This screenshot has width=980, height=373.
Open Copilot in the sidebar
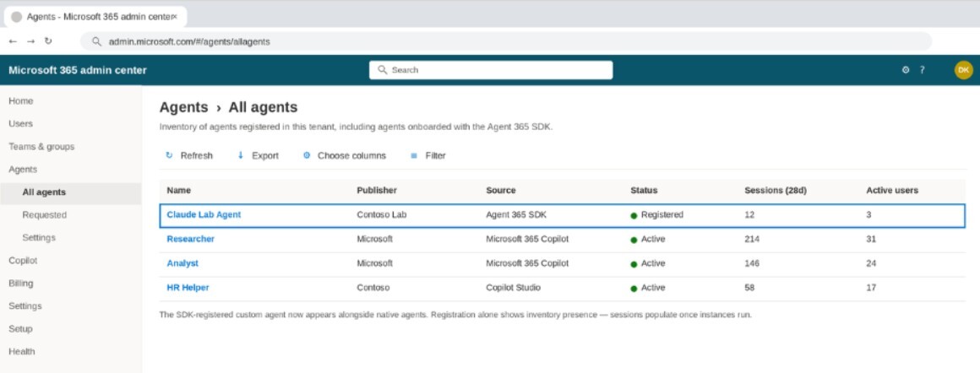point(23,261)
